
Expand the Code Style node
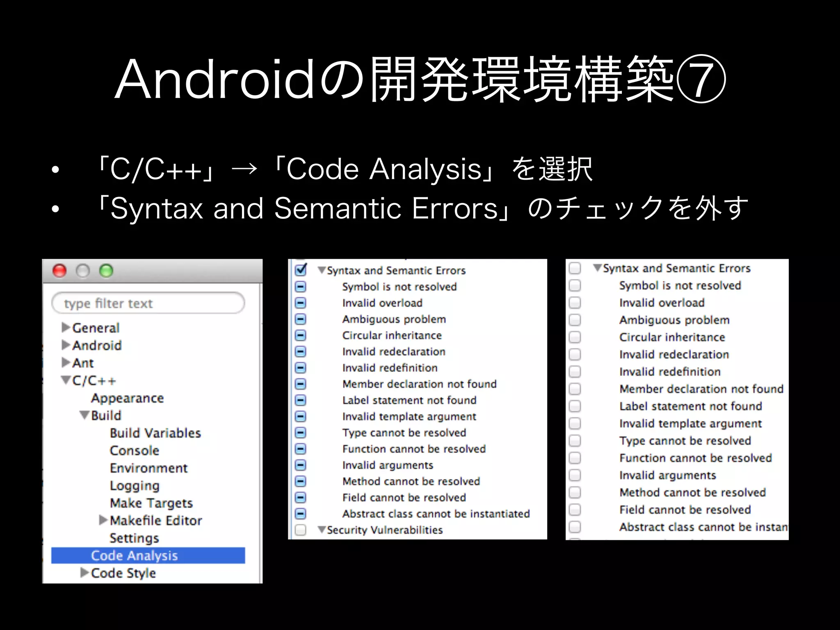[85, 573]
